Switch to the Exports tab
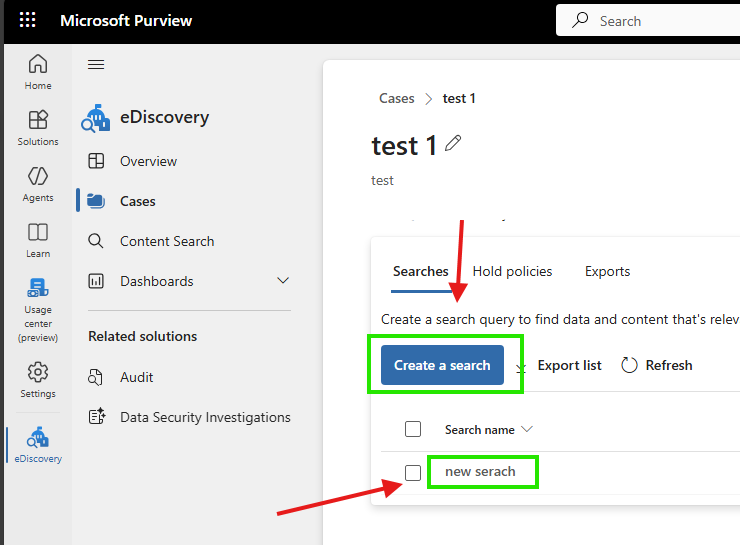The height and width of the screenshot is (545, 740). click(607, 271)
